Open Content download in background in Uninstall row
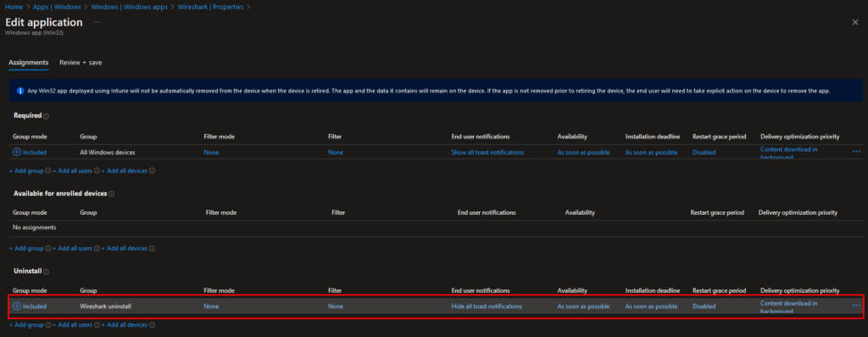The image size is (868, 337). click(789, 307)
